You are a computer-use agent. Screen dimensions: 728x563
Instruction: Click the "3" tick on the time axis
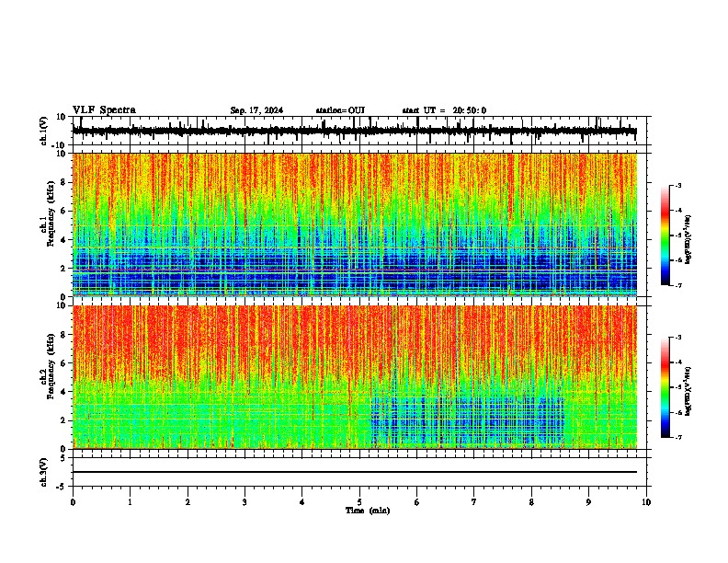click(245, 502)
